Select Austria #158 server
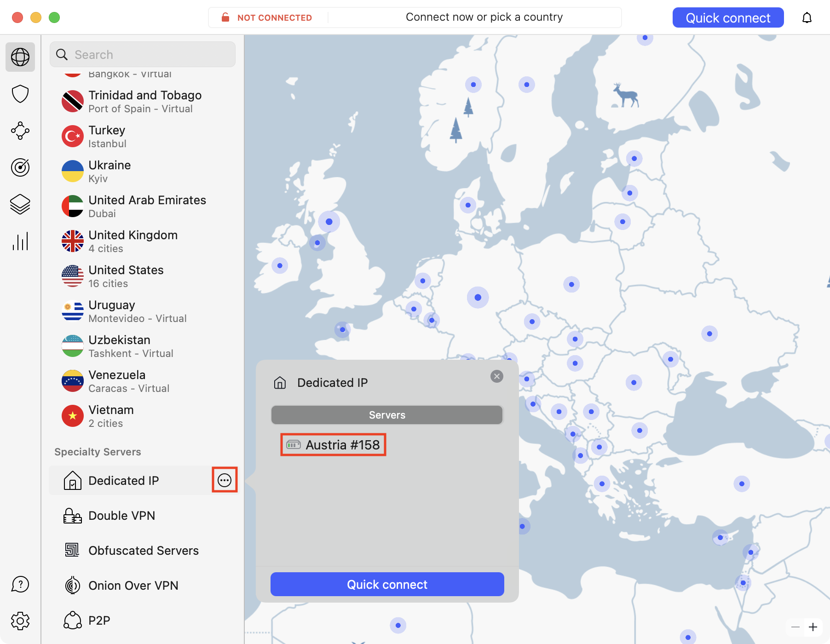Screen dimensions: 830x644 pyautogui.click(x=333, y=445)
